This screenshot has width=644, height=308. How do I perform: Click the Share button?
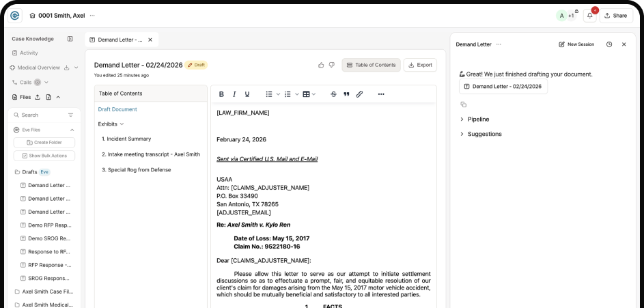coord(616,16)
